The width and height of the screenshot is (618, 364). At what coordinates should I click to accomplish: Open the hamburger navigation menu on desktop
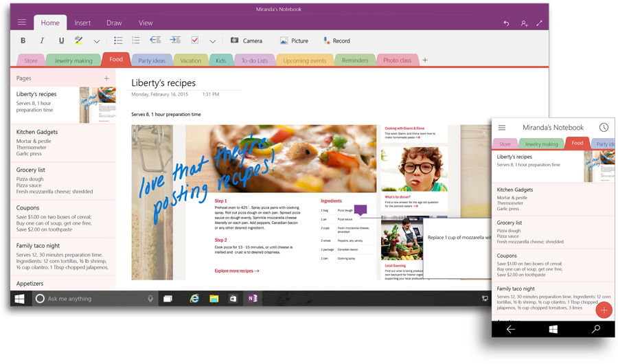tap(22, 23)
